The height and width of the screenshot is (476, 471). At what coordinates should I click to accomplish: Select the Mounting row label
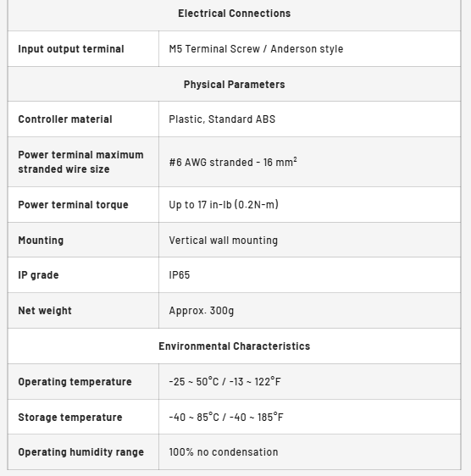pos(41,241)
